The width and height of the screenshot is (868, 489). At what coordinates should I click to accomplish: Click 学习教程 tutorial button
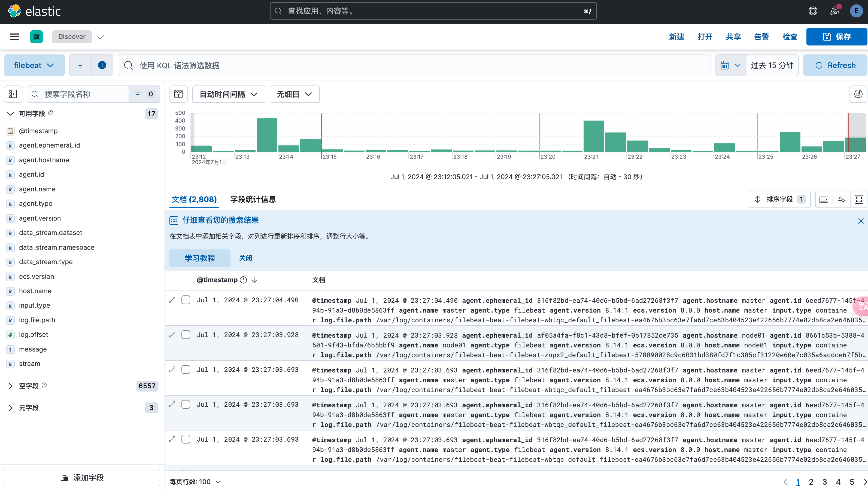[x=200, y=258]
